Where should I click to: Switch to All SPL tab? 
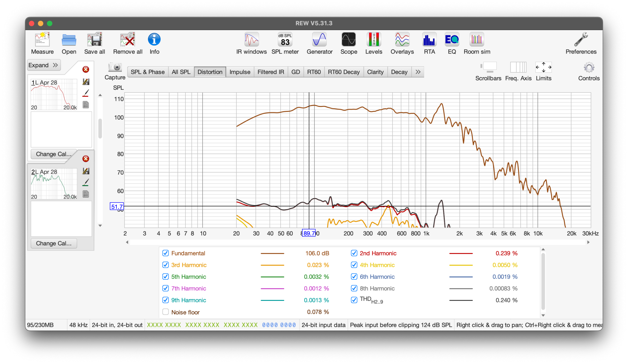tap(181, 72)
